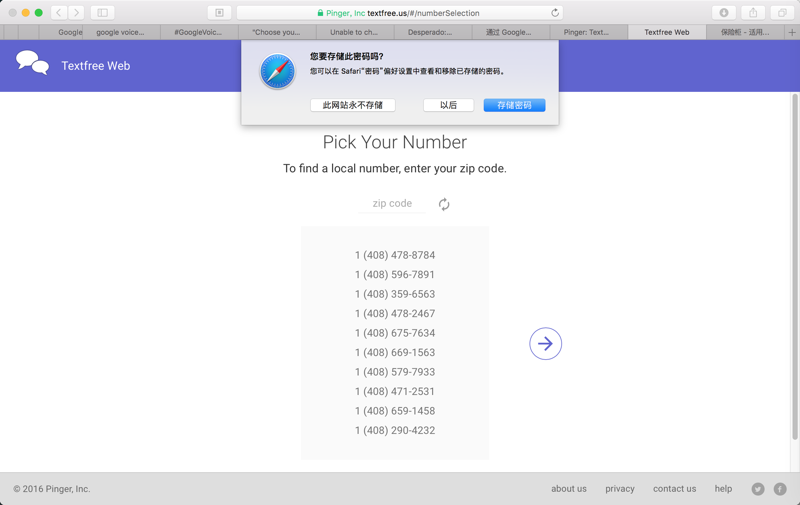Select number 1 (408) 478-8784
This screenshot has width=800, height=505.
point(395,255)
